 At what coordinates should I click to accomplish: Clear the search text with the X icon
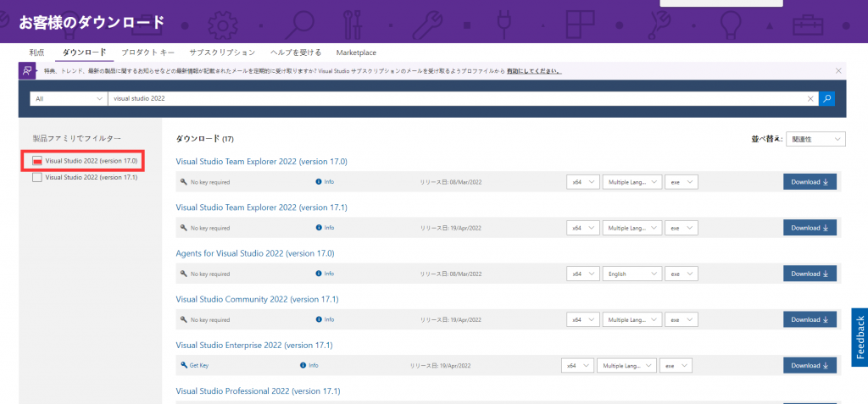pos(810,98)
